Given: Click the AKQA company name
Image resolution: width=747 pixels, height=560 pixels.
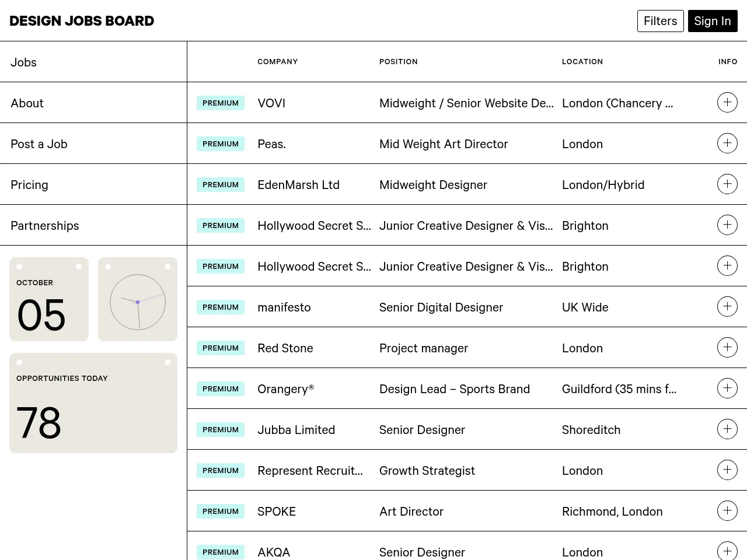Looking at the screenshot, I should pyautogui.click(x=274, y=552).
